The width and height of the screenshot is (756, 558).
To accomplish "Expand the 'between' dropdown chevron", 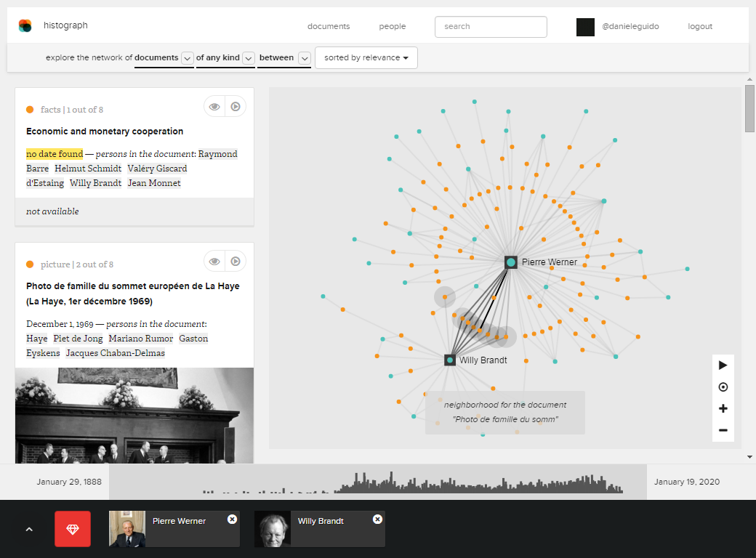I will 305,58.
